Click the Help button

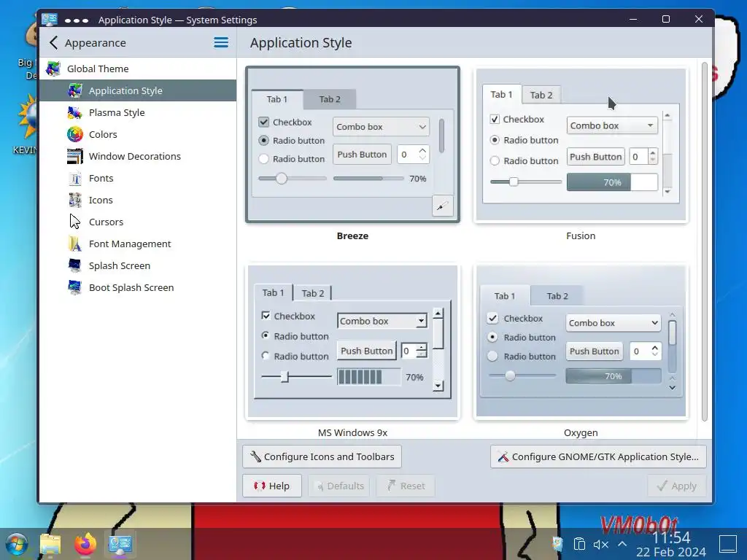272,486
